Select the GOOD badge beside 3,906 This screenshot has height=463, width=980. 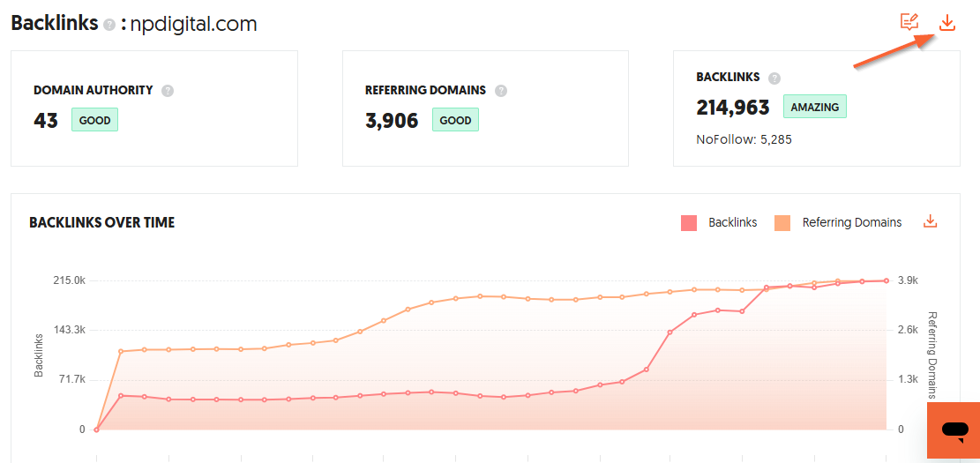pos(456,120)
